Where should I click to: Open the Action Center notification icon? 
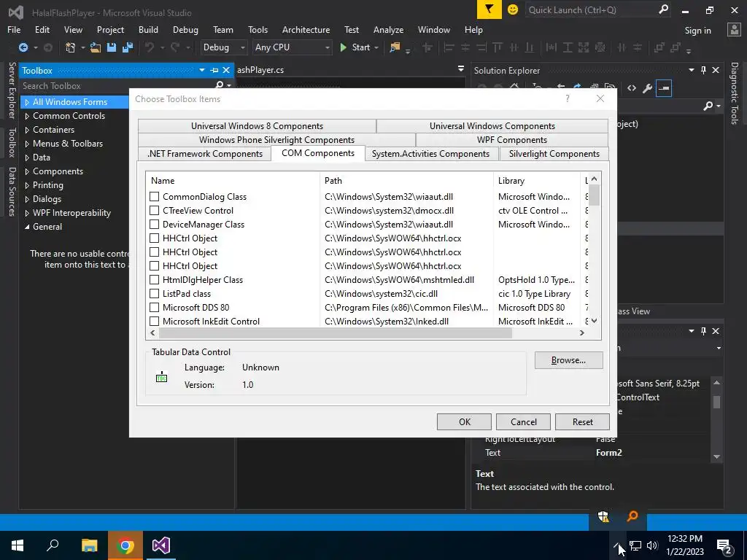(724, 546)
